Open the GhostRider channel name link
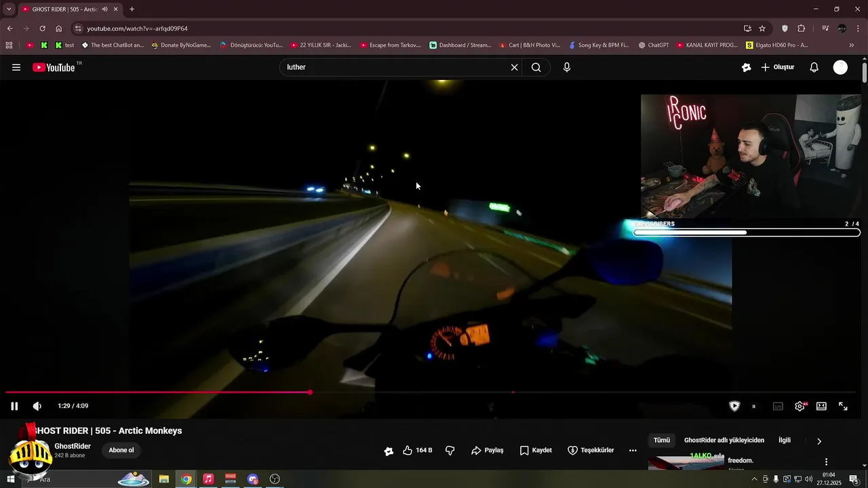The height and width of the screenshot is (488, 868). point(73,446)
